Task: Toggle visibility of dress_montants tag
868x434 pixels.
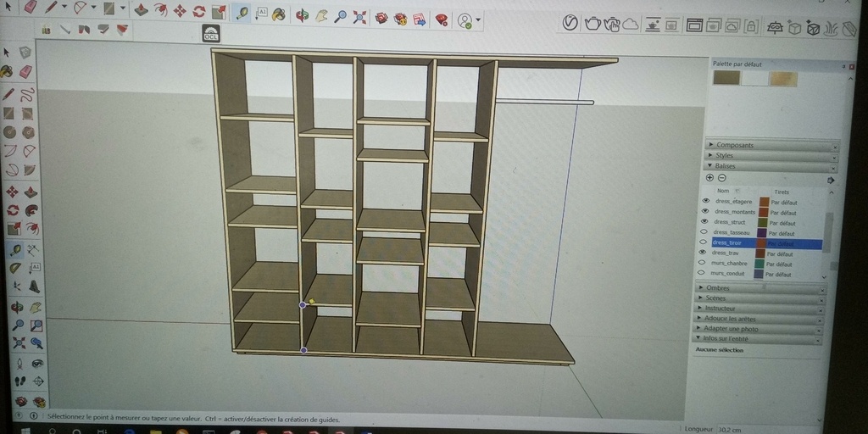Action: pos(705,211)
